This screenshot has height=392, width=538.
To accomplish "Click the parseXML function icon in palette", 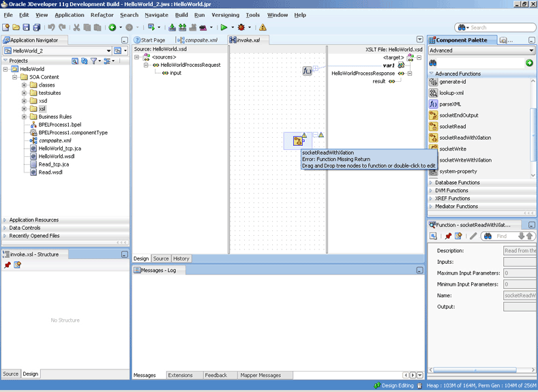I will tap(433, 104).
